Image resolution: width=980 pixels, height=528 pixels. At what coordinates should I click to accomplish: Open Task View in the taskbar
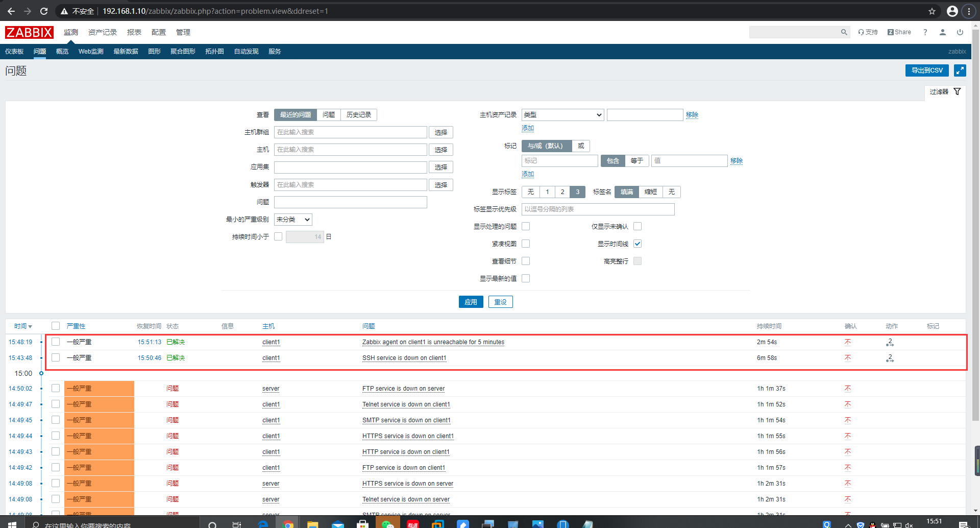tap(237, 524)
